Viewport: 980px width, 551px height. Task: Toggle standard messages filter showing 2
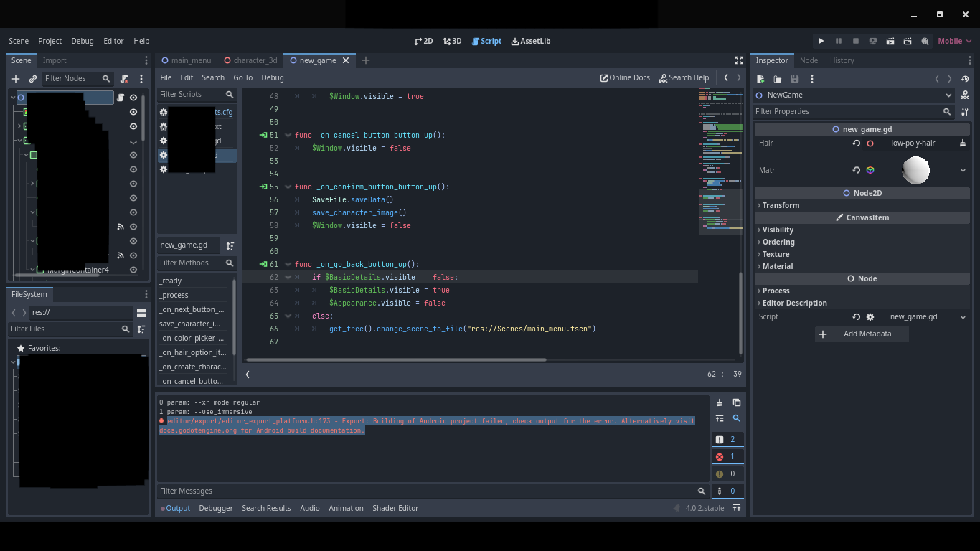pos(727,439)
